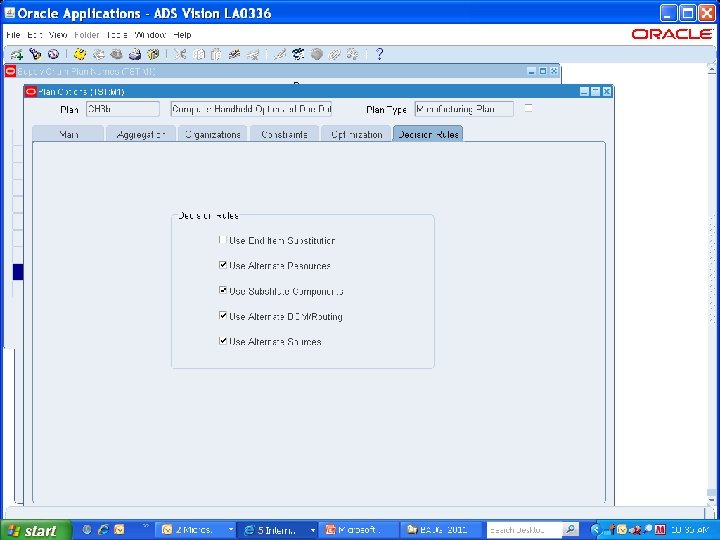Click the Delete Record toolbar icon
The height and width of the screenshot is (540, 720).
[253, 54]
